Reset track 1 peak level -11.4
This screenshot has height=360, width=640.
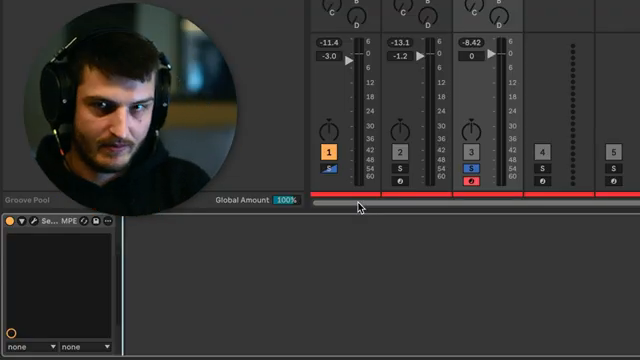(329, 42)
